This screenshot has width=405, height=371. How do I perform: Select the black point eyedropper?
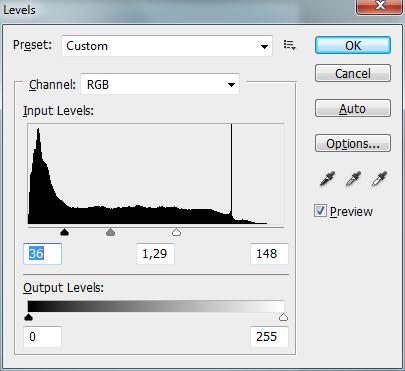327,179
